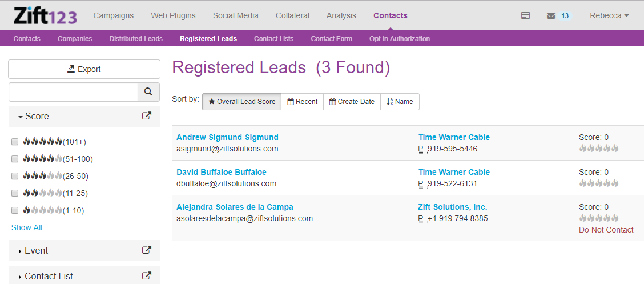The image size is (644, 284).
Task: Click asigmund@ziftsolutions.com email text
Action: tap(228, 149)
